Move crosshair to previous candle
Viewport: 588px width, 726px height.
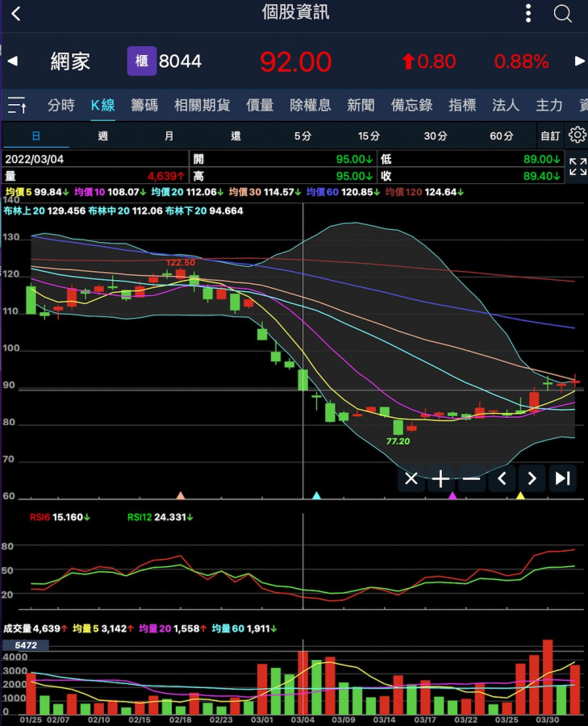[x=502, y=478]
